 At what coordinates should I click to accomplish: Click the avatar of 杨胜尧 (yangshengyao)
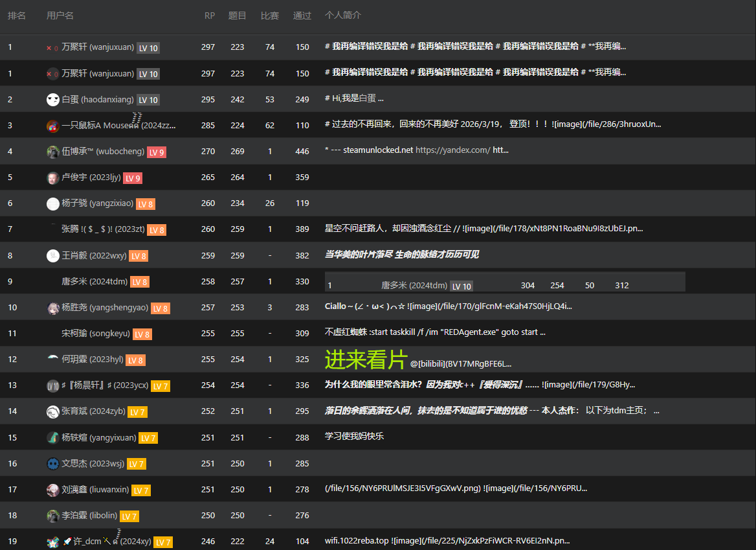52,308
